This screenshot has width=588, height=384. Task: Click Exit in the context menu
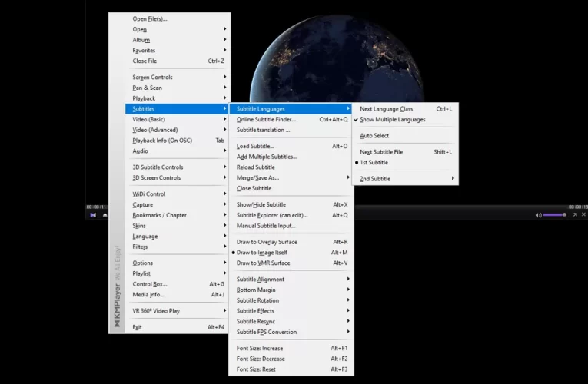138,327
